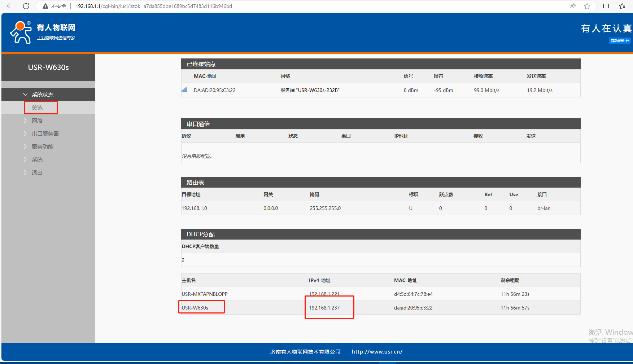The height and width of the screenshot is (364, 633).
Task: Reload the page with the refresh icon
Action: 26,6
